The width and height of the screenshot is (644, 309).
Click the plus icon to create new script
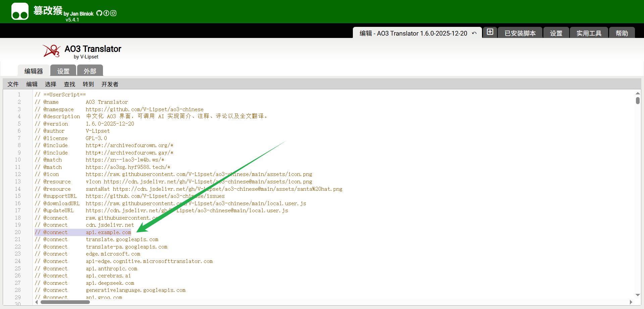(x=490, y=32)
